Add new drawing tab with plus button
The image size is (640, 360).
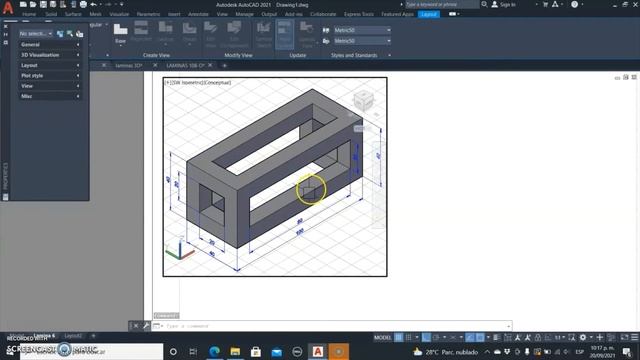[224, 65]
